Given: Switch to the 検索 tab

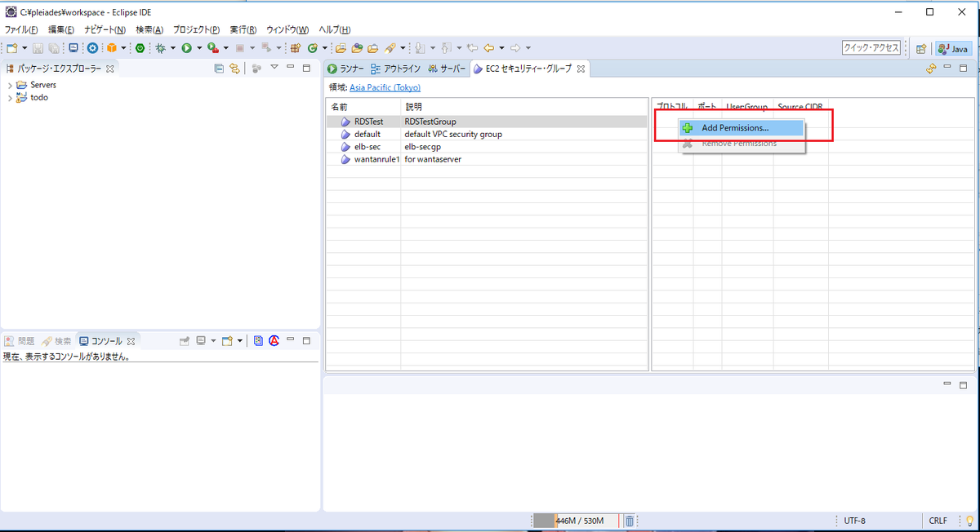Looking at the screenshot, I should [x=57, y=341].
